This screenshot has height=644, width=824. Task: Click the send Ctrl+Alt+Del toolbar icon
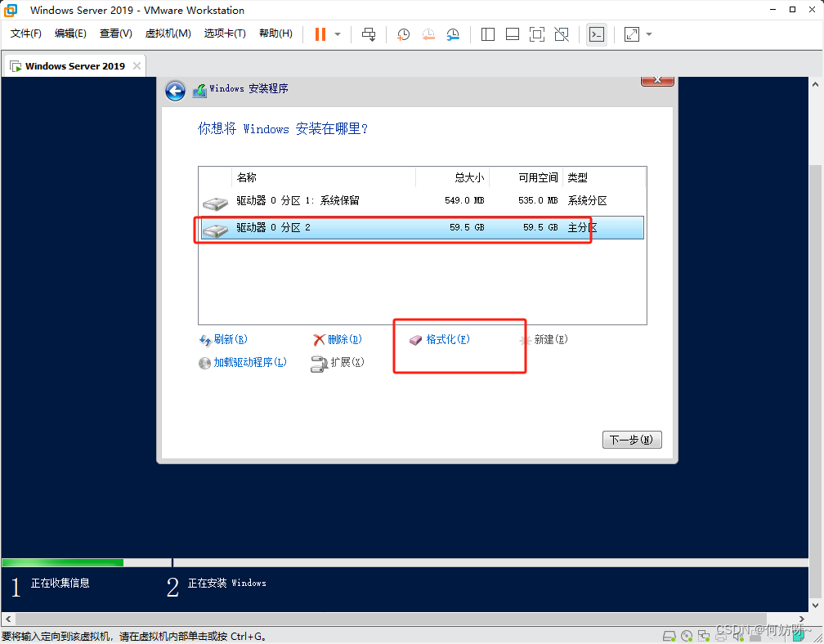click(x=369, y=34)
